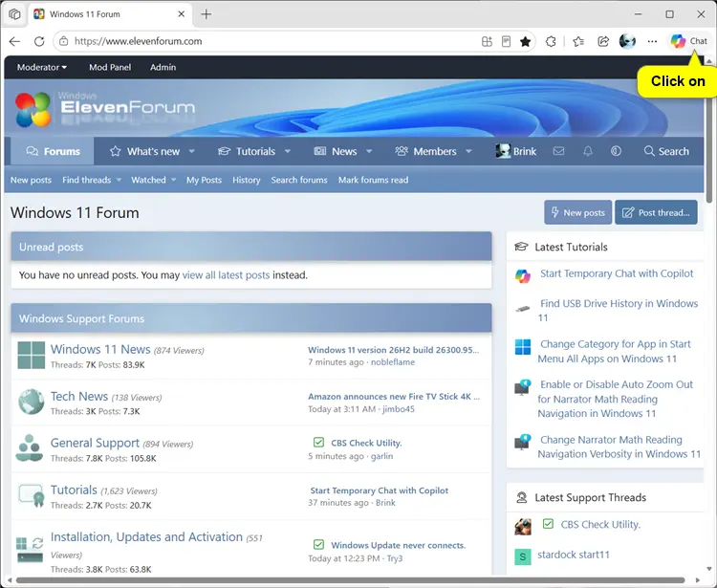The image size is (717, 588).
Task: Expand the Moderator dropdown menu
Action: click(42, 67)
